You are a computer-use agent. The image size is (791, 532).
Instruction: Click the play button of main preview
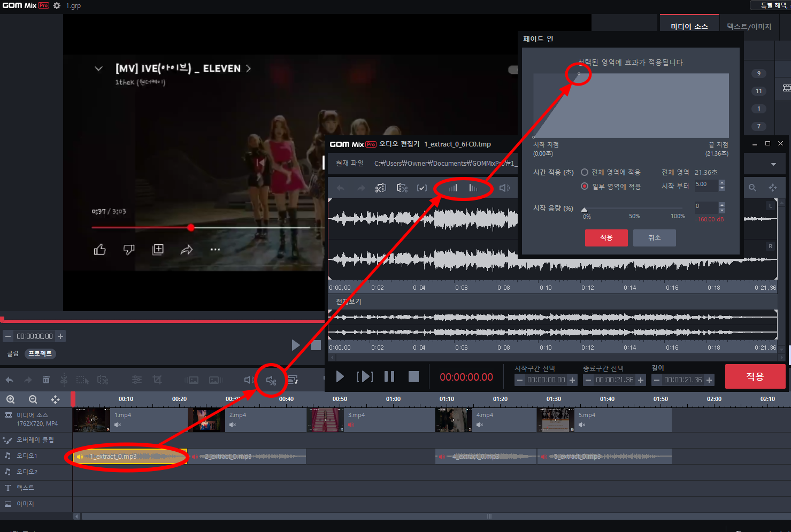point(296,345)
